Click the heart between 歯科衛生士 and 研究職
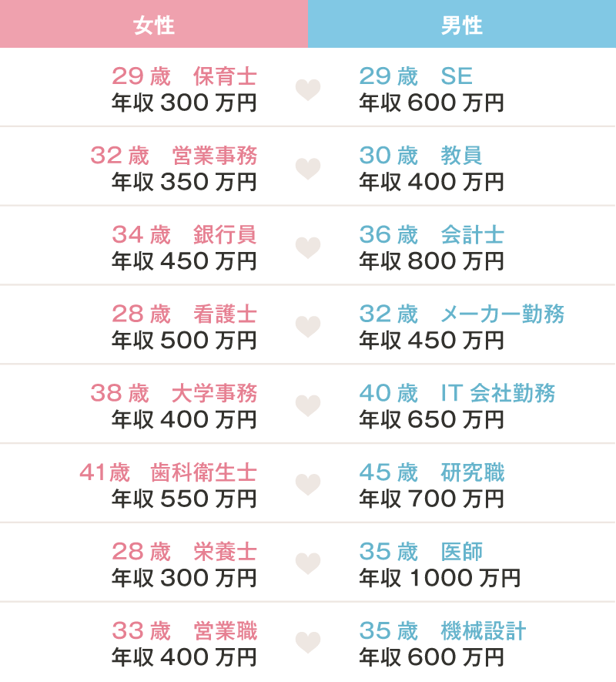The width and height of the screenshot is (616, 682). tap(307, 485)
